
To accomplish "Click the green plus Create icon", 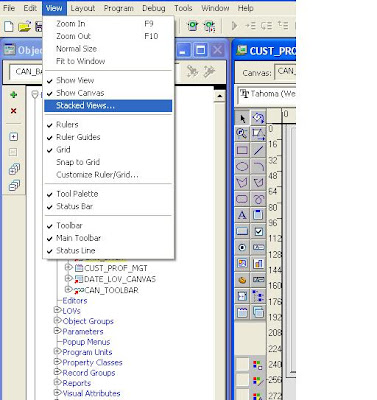I will pyautogui.click(x=14, y=95).
